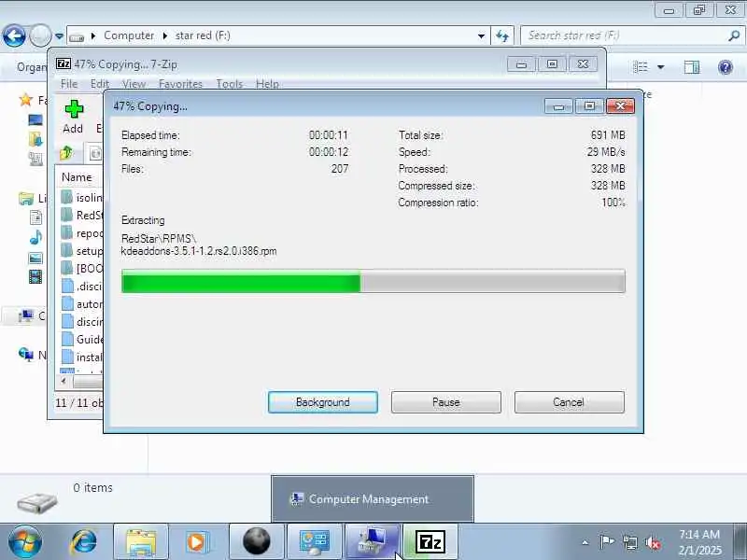Open the File Explorer taskbar button
747x560 pixels.
140,542
